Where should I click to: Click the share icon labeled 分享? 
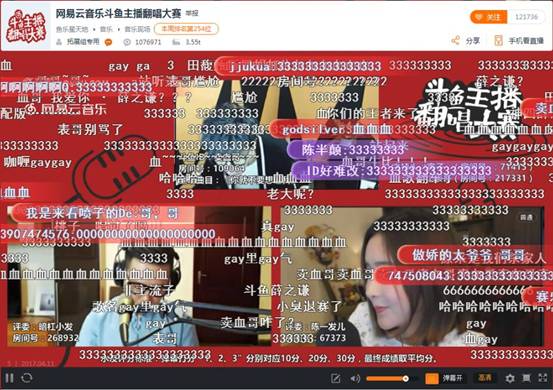466,41
